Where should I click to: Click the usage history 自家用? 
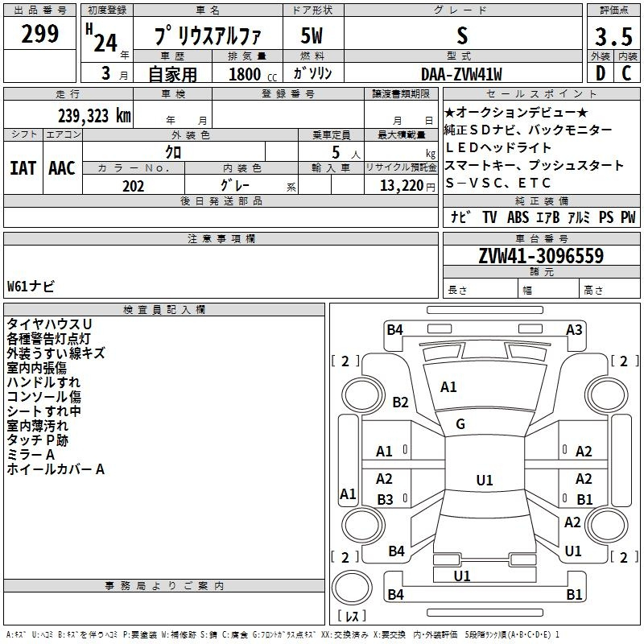(172, 74)
